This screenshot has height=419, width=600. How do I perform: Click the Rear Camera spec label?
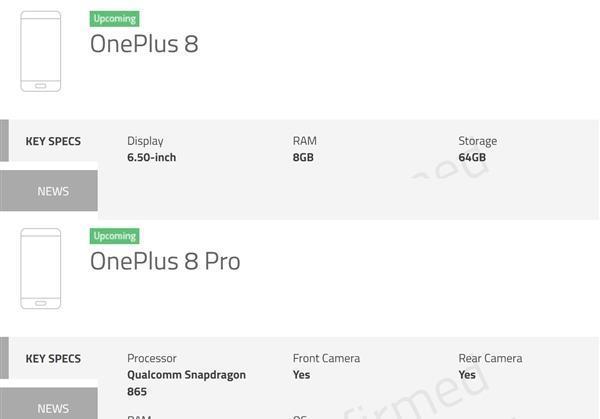490,358
